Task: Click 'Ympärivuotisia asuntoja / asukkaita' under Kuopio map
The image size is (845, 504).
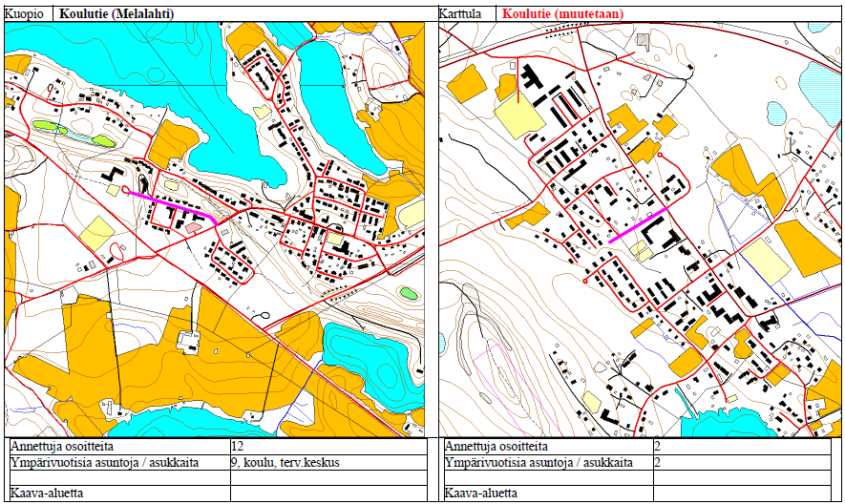Action: pyautogui.click(x=104, y=463)
